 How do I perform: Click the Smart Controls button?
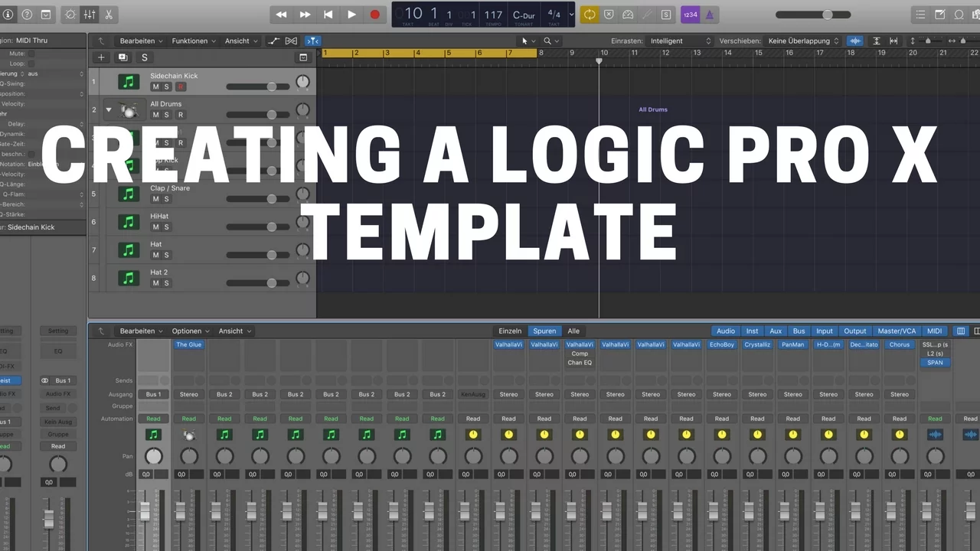70,15
